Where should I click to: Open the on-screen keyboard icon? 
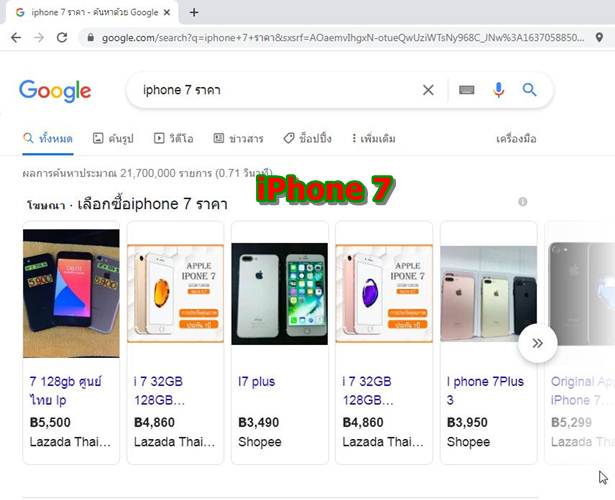[466, 90]
